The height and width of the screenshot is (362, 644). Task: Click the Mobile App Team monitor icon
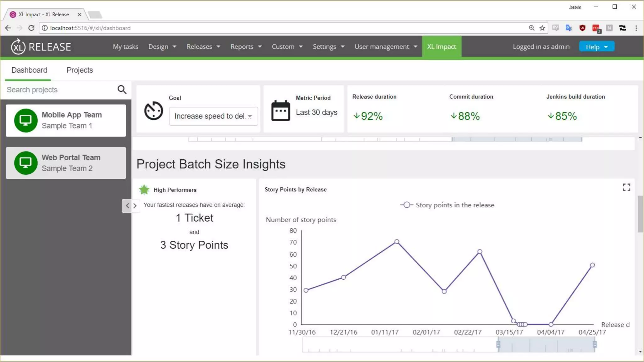coord(25,120)
